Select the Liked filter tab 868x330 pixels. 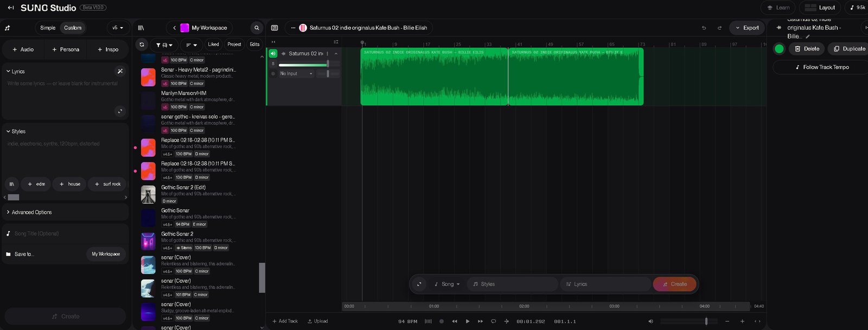pos(213,45)
